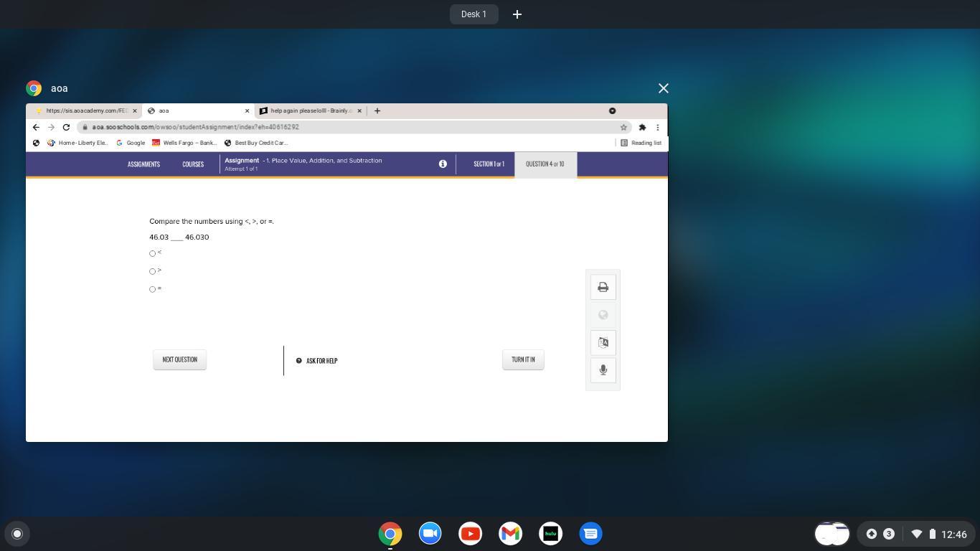This screenshot has height=551, width=980.
Task: Add a new desk with the plus button
Action: click(517, 14)
